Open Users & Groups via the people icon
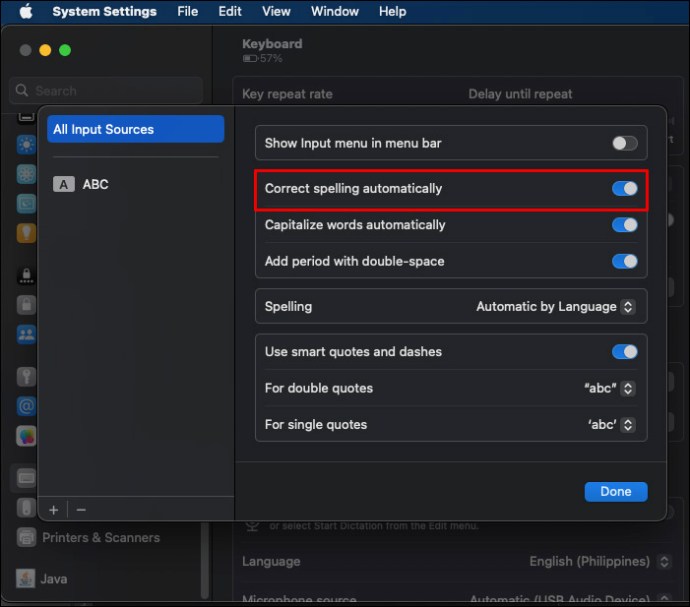Image resolution: width=690 pixels, height=607 pixels. tap(26, 334)
